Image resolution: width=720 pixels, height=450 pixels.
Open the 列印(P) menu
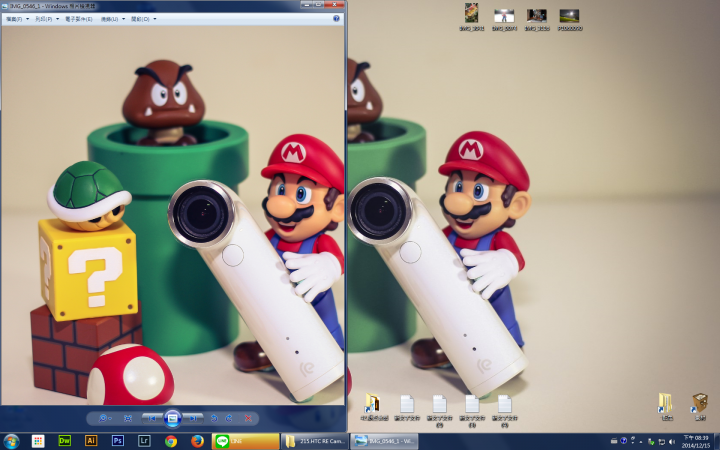click(x=47, y=19)
